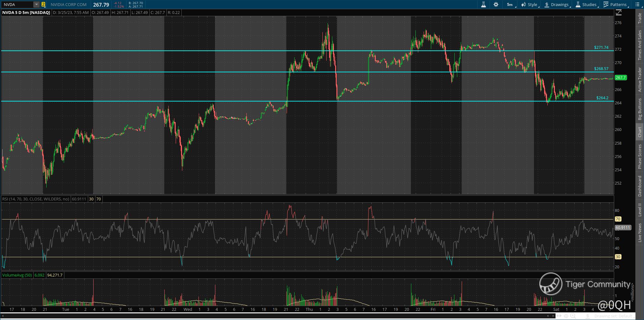Image resolution: width=644 pixels, height=320 pixels.
Task: Click the RSI study title label
Action: [36, 199]
